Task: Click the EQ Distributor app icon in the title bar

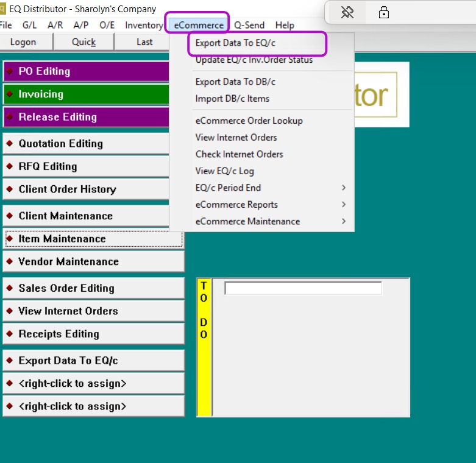Action: click(x=2, y=9)
